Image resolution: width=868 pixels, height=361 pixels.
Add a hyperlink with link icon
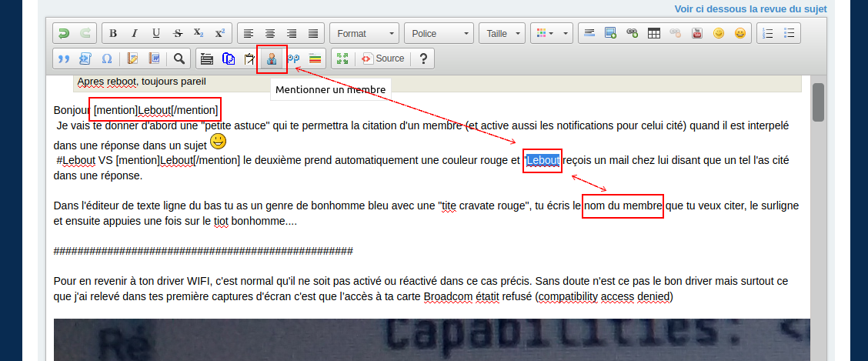click(x=633, y=34)
